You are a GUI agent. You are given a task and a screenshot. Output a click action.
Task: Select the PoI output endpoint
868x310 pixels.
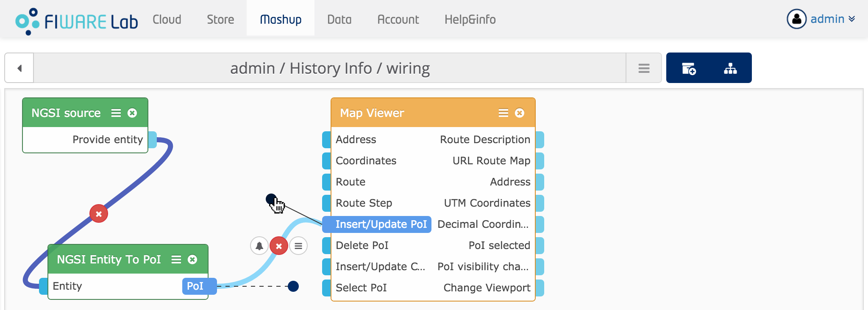click(200, 286)
